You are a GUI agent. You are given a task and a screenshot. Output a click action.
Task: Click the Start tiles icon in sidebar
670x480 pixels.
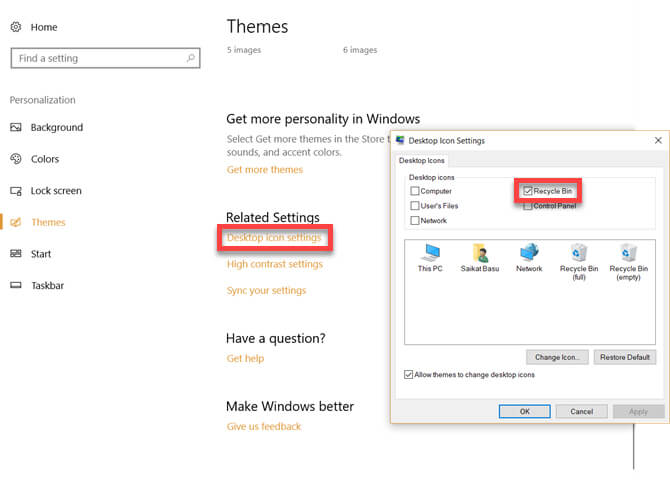pyautogui.click(x=16, y=253)
